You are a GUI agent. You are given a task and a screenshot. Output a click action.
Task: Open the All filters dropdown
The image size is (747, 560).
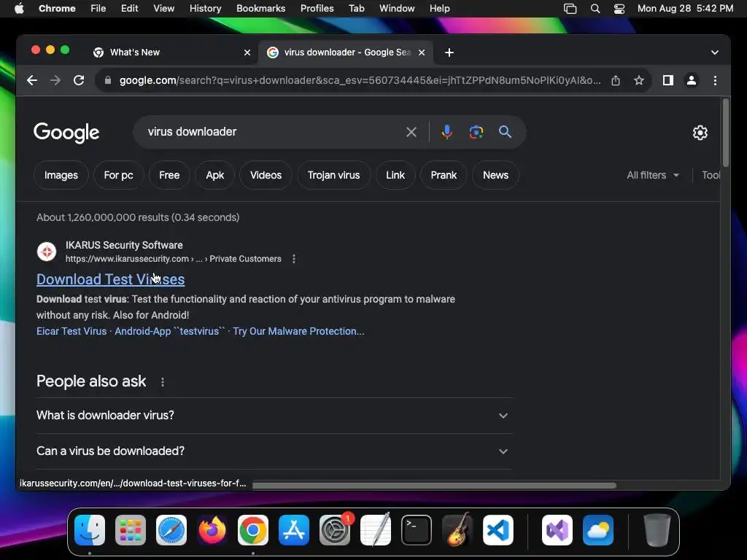[653, 175]
